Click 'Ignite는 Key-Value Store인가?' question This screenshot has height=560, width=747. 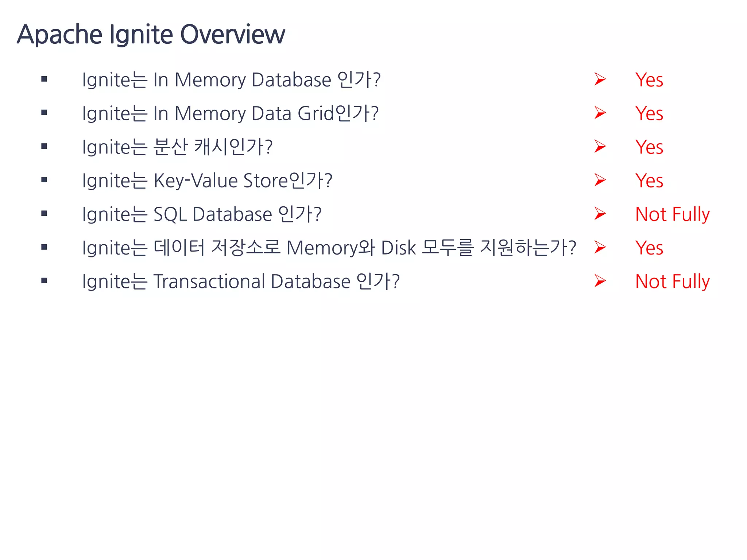pyautogui.click(x=207, y=180)
